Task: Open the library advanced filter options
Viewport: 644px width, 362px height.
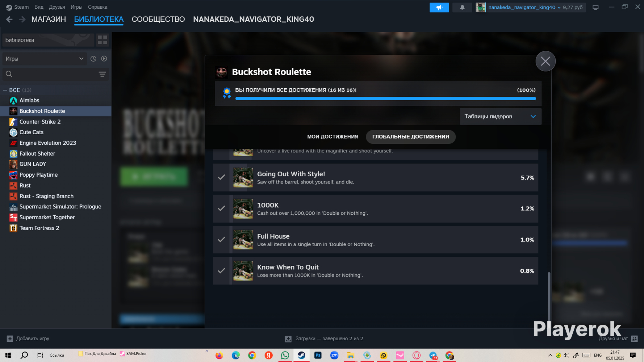Action: pyautogui.click(x=102, y=74)
